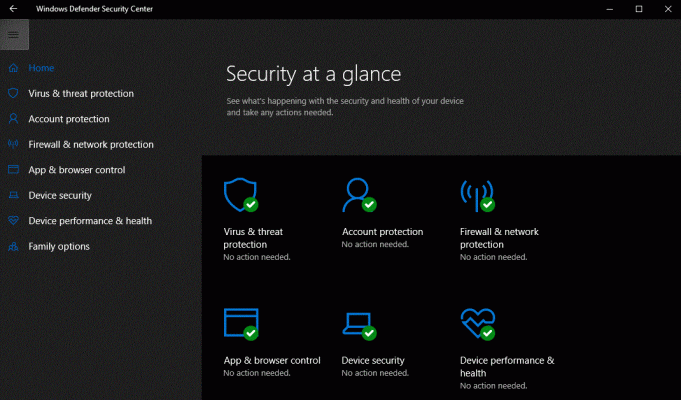Select Firewall & network protection in sidebar
This screenshot has width=681, height=400.
coord(91,144)
